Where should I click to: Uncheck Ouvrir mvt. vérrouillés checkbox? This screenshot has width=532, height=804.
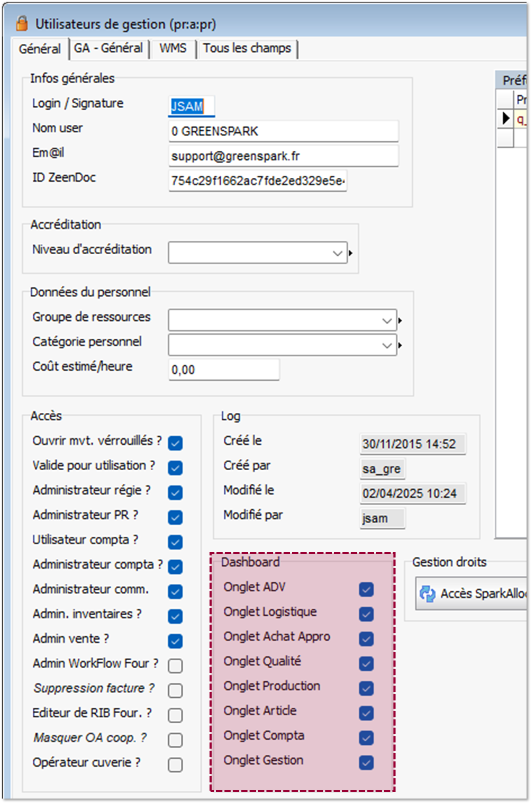175,443
